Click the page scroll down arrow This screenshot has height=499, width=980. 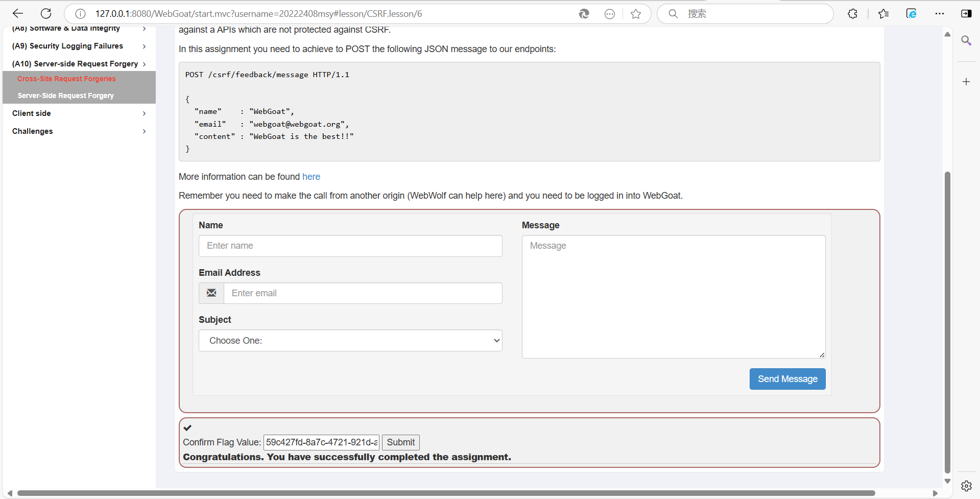947,481
